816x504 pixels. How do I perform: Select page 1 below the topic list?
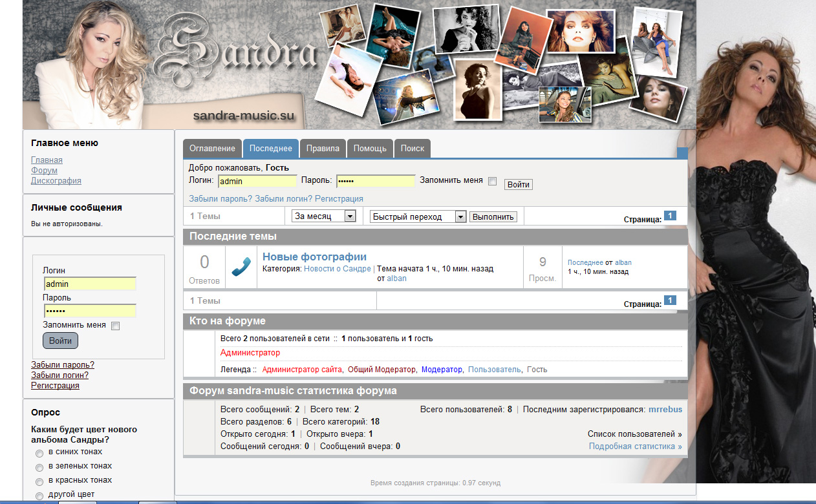pos(670,300)
